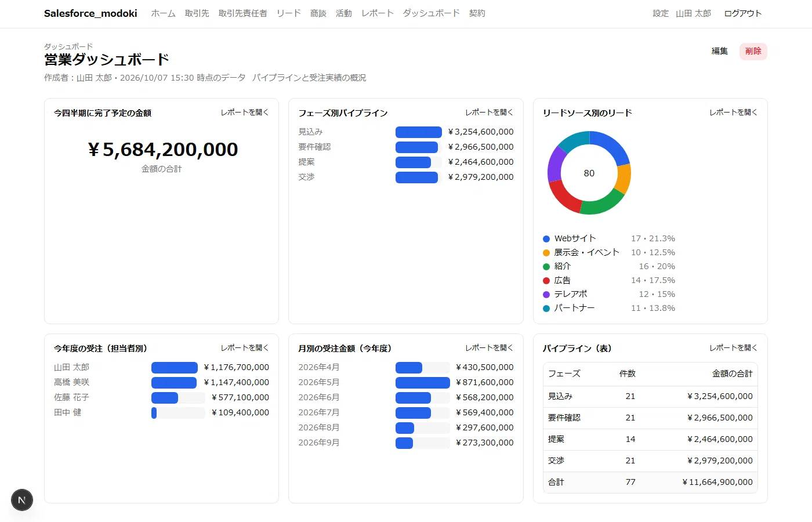
Task: Open 取引先 in the top navigation
Action: (197, 13)
